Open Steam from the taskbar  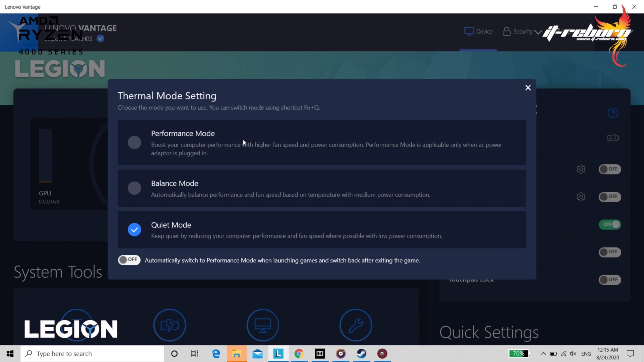[x=361, y=354]
